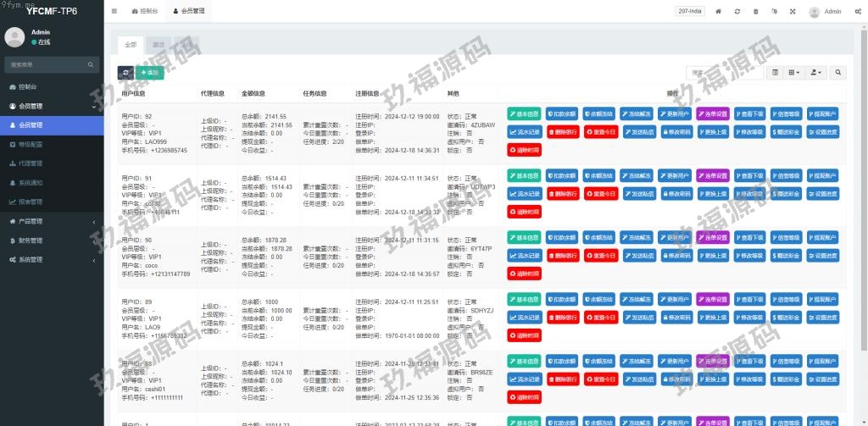Viewport: 868px width, 426px height.
Task: Click the sidebar menu search field
Action: [x=47, y=64]
